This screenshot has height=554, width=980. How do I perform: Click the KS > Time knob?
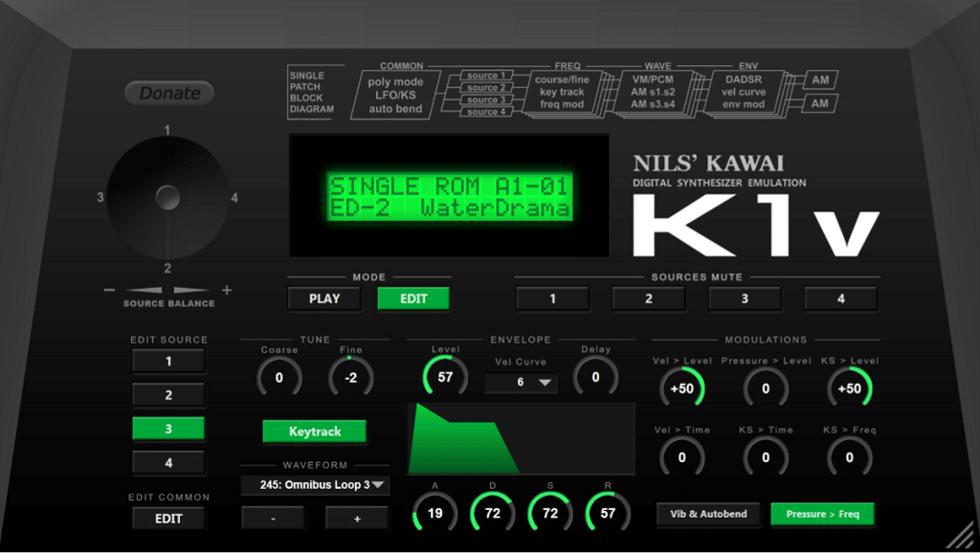766,457
